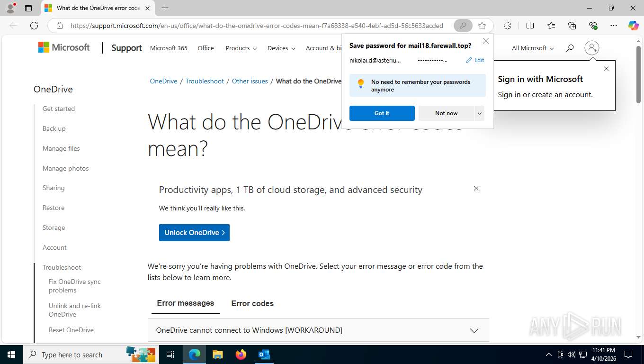This screenshot has height=364, width=644.
Task: Toggle split screen view
Action: (530, 26)
